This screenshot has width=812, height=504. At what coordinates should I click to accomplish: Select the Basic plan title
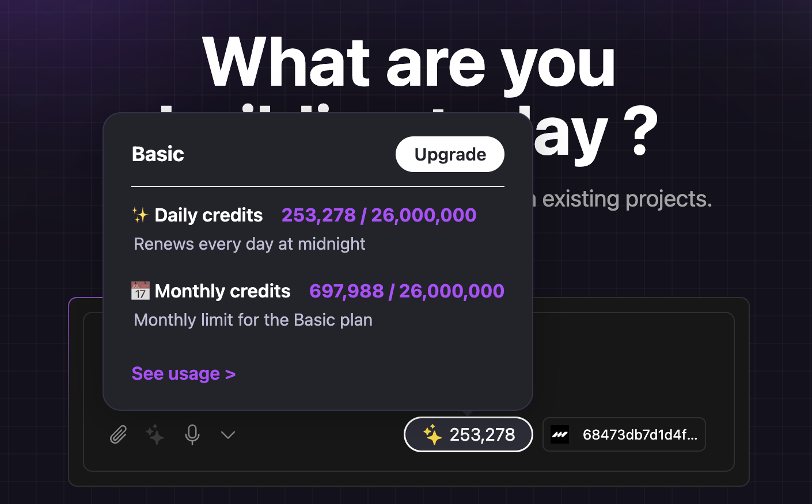pos(157,154)
